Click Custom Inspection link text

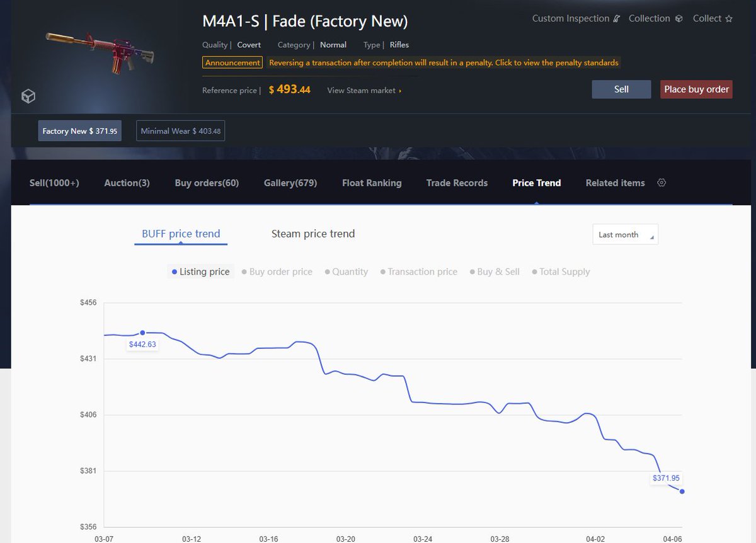tap(571, 19)
